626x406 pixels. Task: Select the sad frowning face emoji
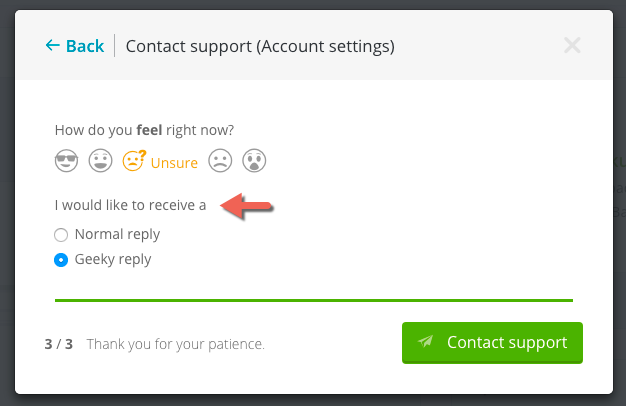pos(219,161)
